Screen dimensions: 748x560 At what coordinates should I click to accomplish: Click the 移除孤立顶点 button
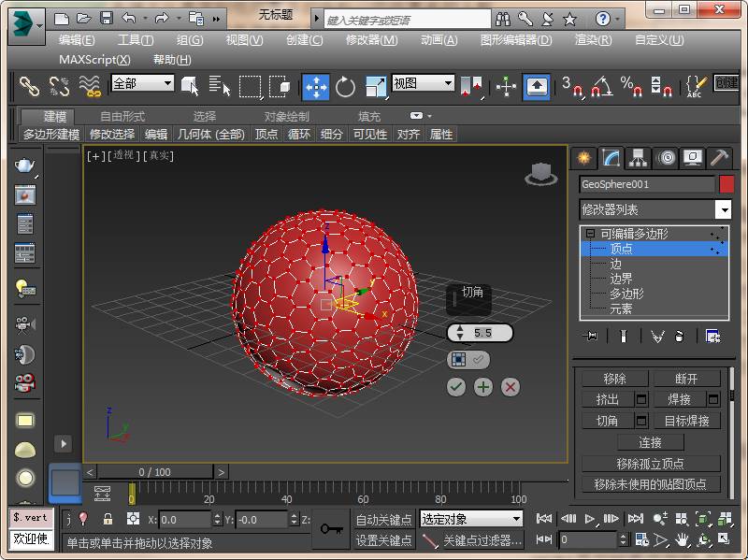650,463
